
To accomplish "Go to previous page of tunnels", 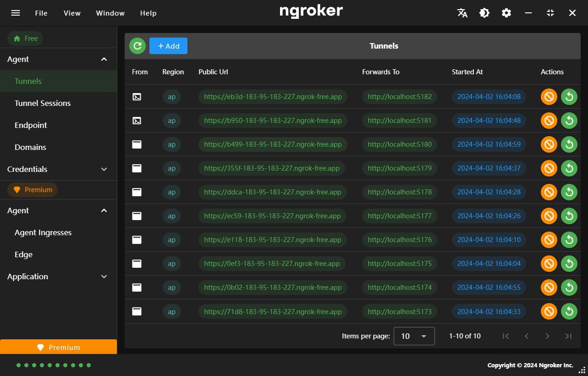I will [x=527, y=336].
